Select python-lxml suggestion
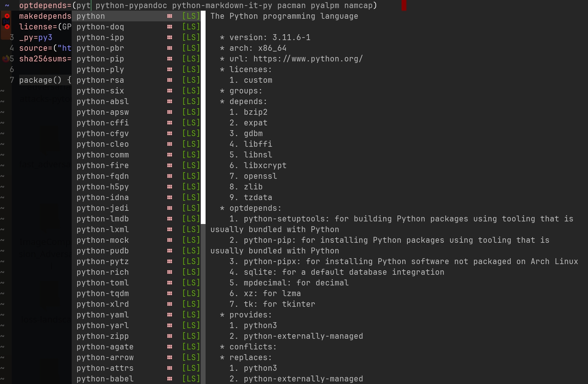This screenshot has height=384, width=588. (x=103, y=230)
